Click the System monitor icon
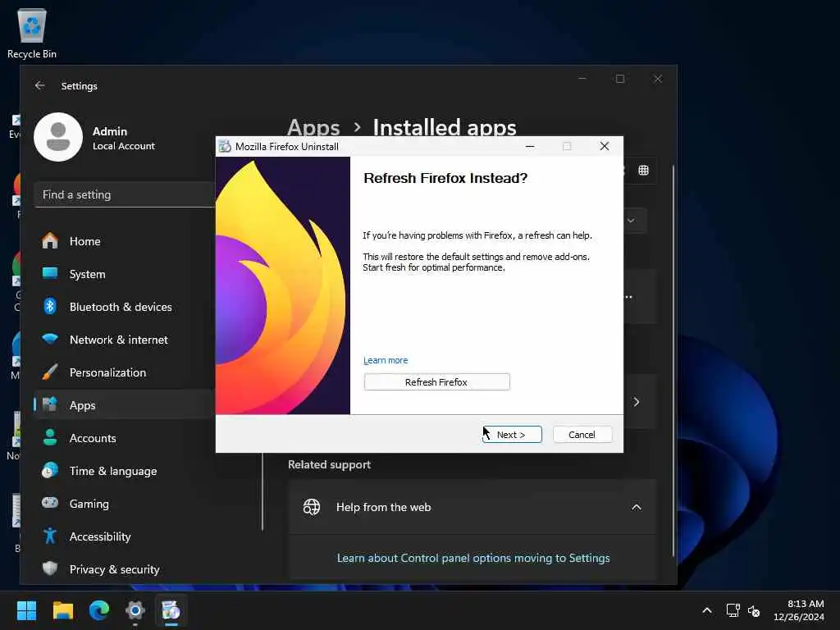This screenshot has height=630, width=840. click(50, 273)
